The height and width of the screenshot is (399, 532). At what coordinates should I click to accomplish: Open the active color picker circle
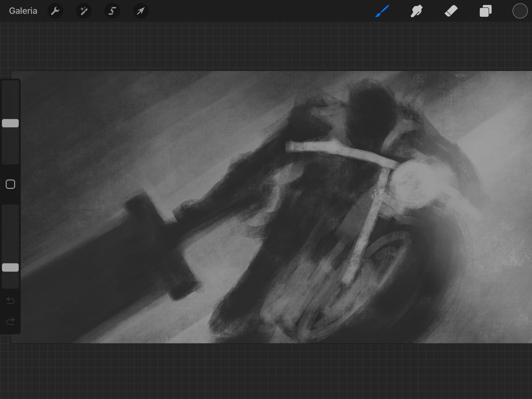click(520, 11)
